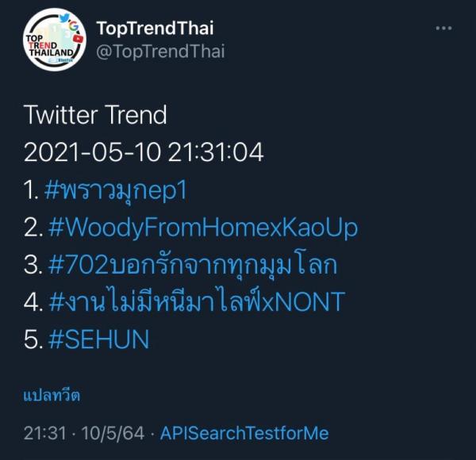Open hashtag #งานไม่มีหนีมาไลฟ์xNONT
This screenshot has height=460, width=476.
[x=197, y=301]
